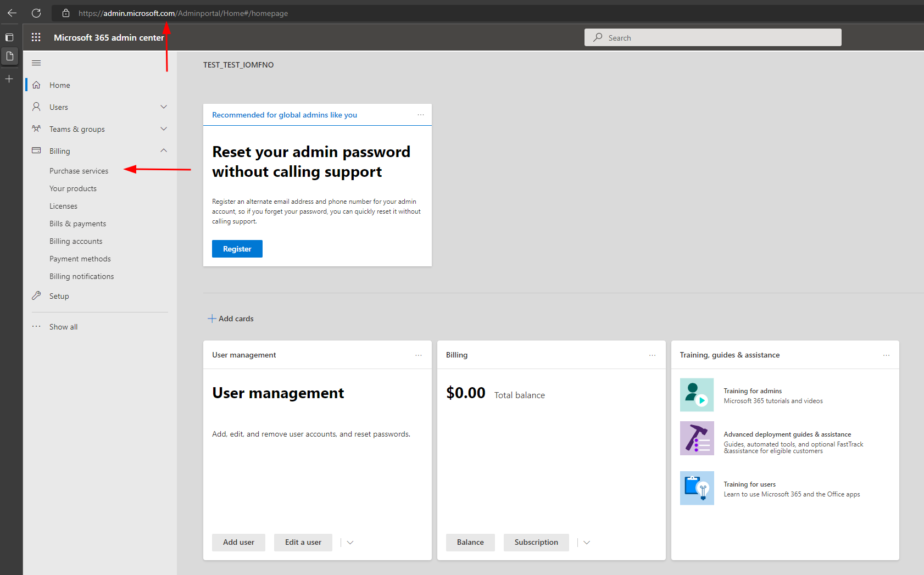
Task: Open Licenses under Billing
Action: pyautogui.click(x=63, y=206)
